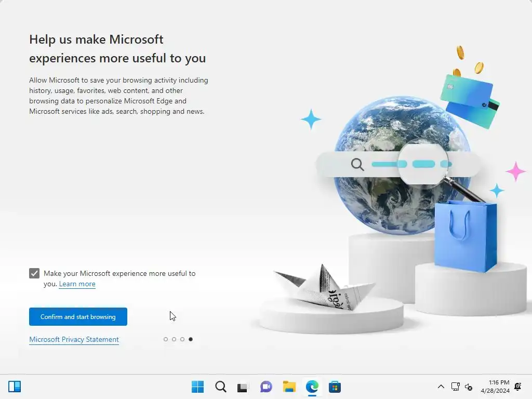Viewport: 532px width, 399px height.
Task: Select fourth filled page indicator dot
Action: (191, 339)
